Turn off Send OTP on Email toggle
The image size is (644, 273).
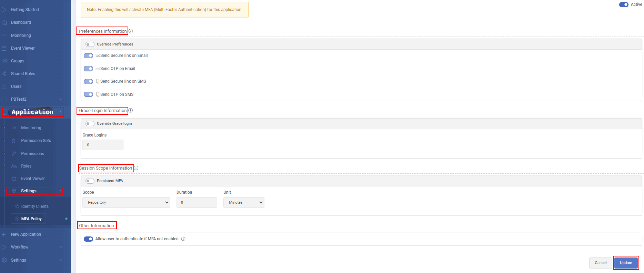[x=89, y=69]
